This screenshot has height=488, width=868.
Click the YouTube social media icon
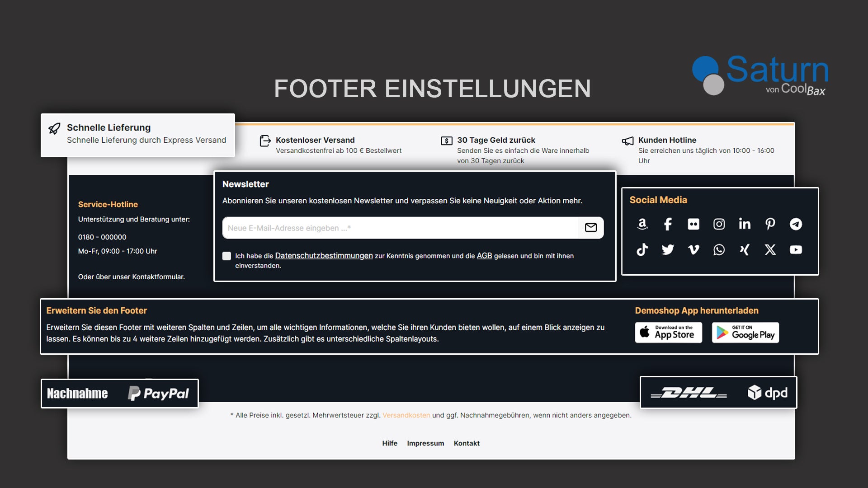pos(797,249)
